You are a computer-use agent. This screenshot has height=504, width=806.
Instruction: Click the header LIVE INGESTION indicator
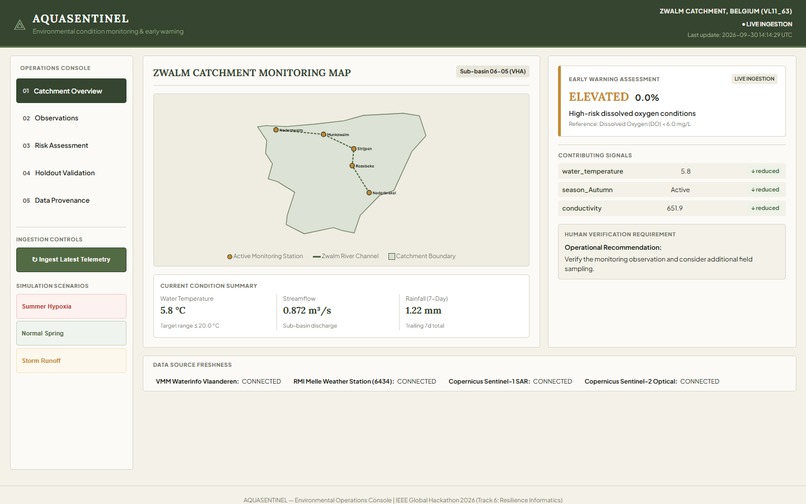767,24
